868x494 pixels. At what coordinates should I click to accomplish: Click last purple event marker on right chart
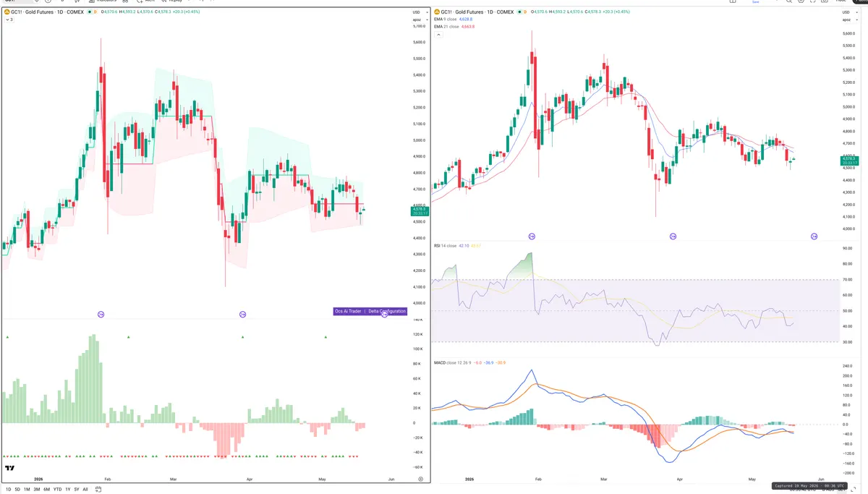814,237
